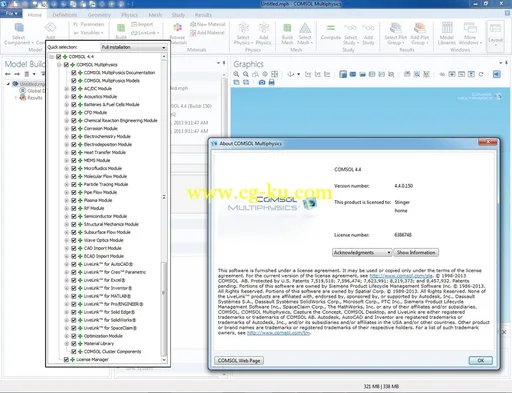Click the Select Study icon
This screenshot has width=512, height=393.
coord(350,28)
